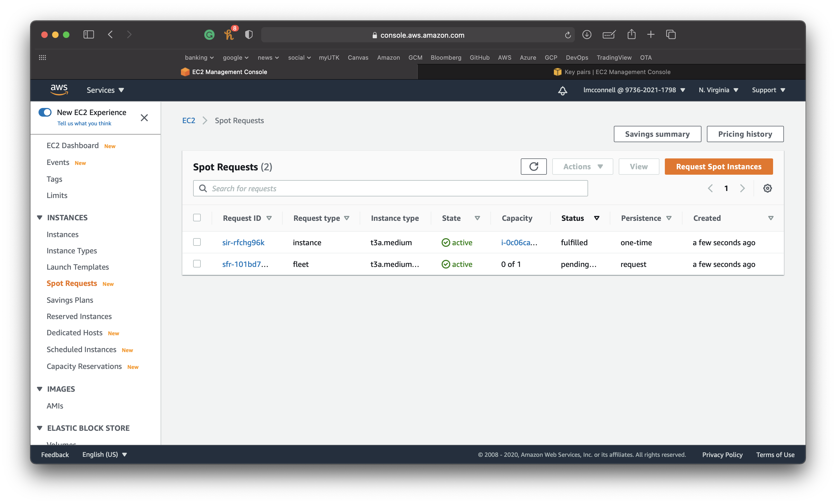
Task: Open Instances in sidebar
Action: click(x=62, y=235)
